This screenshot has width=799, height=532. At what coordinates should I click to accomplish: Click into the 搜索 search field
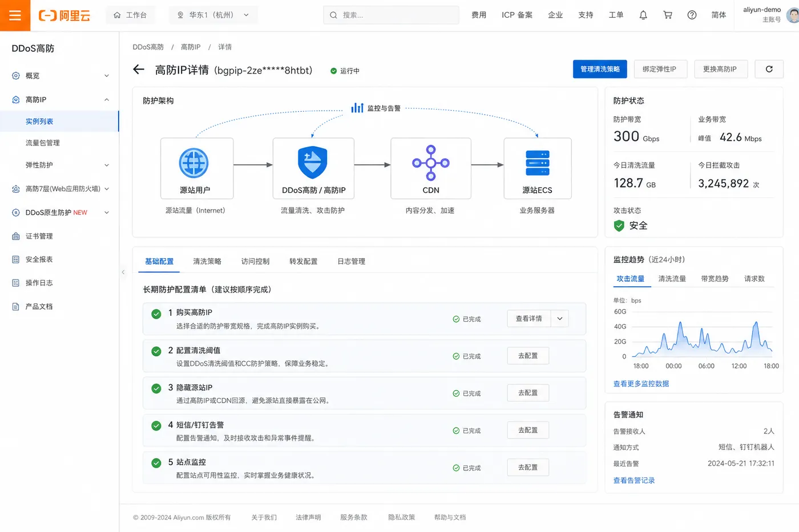click(392, 15)
